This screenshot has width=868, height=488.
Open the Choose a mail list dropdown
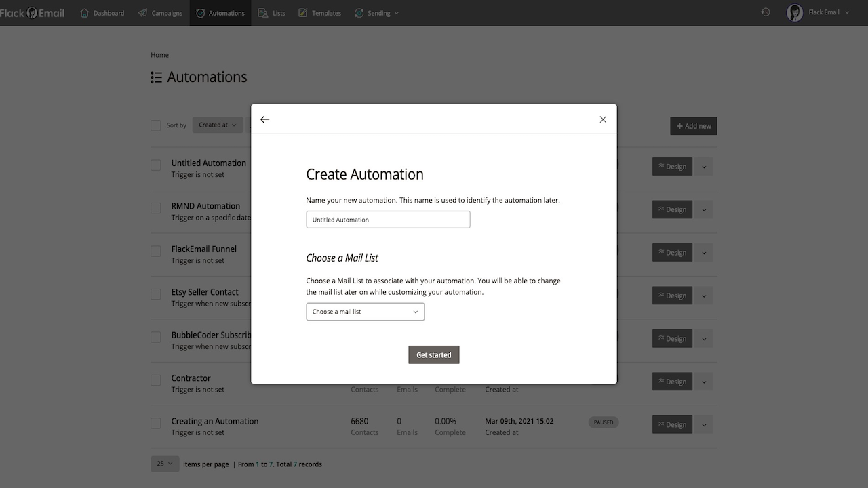coord(365,312)
